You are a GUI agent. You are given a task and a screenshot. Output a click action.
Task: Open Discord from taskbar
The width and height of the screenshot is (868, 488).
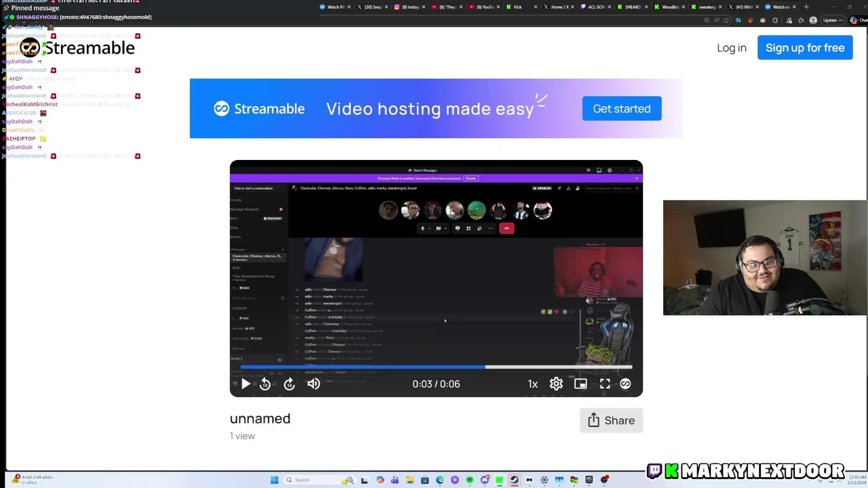coord(485,480)
